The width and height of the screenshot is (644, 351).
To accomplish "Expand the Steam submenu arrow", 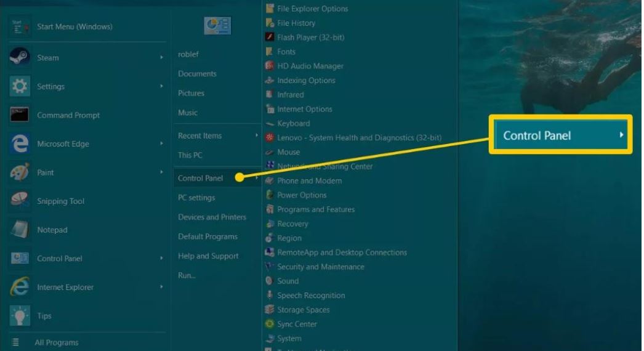I will tap(161, 57).
